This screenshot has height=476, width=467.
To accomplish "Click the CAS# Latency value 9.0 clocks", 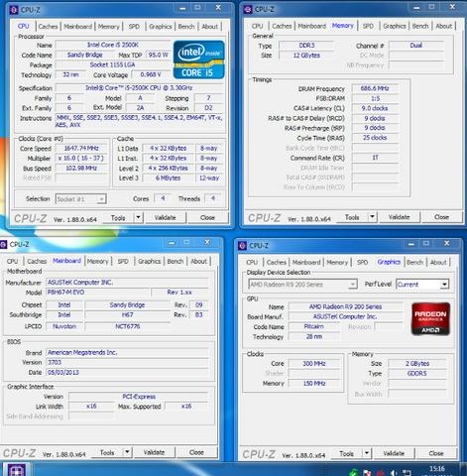I will point(375,108).
